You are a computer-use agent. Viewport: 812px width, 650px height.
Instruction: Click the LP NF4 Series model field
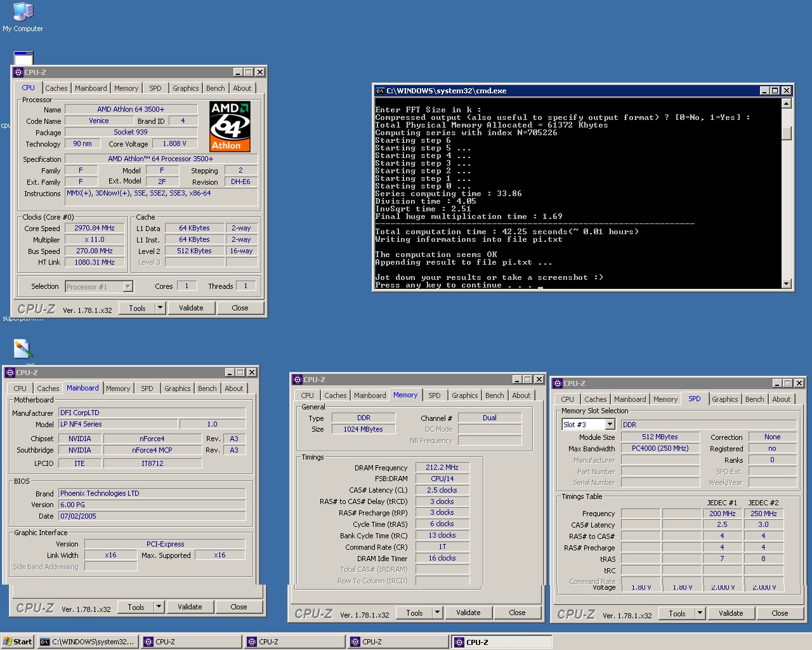(117, 424)
